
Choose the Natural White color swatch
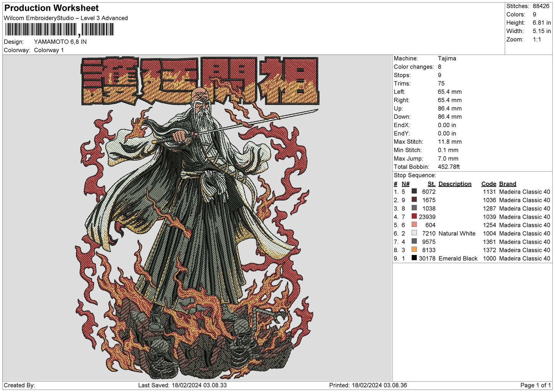414,233
